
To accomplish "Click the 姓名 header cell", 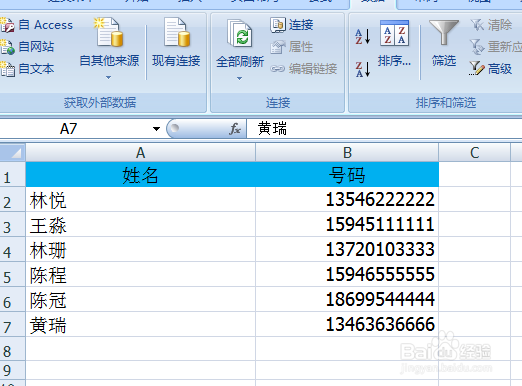I will click(x=140, y=175).
